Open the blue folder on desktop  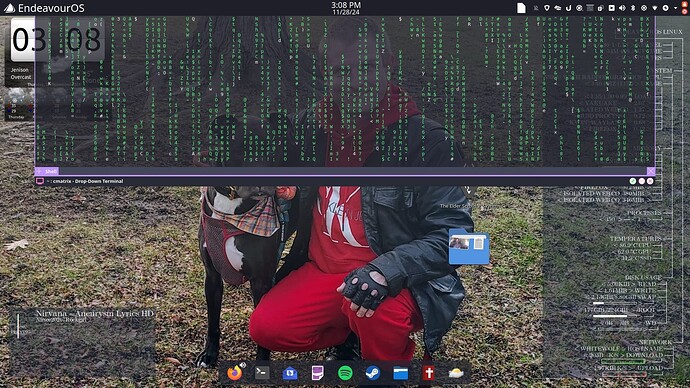coord(469,246)
